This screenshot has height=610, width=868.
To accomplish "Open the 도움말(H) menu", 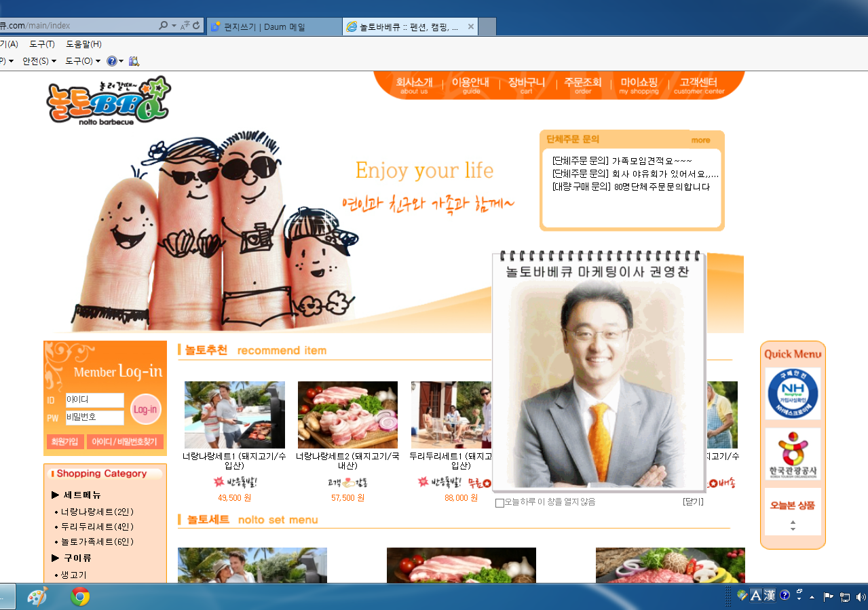I will click(83, 44).
